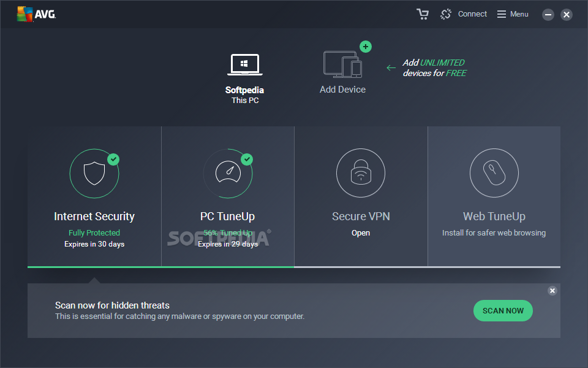
Task: Click the This PC label
Action: (x=245, y=100)
